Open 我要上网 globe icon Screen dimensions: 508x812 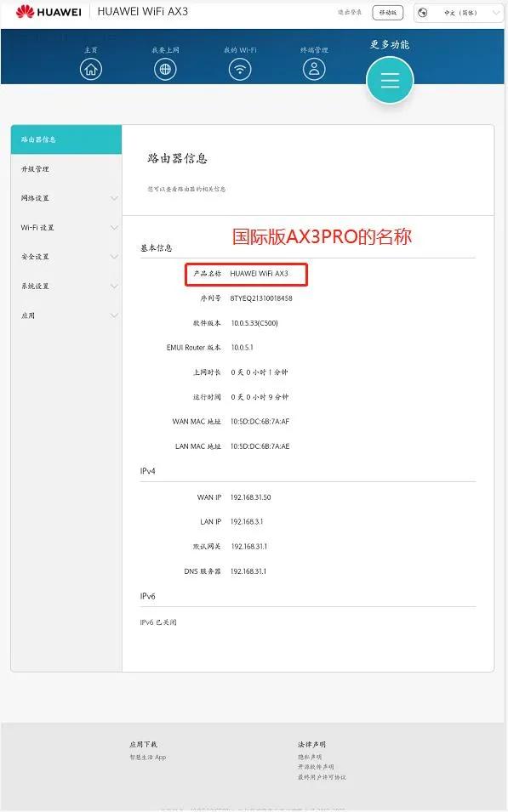click(x=165, y=69)
